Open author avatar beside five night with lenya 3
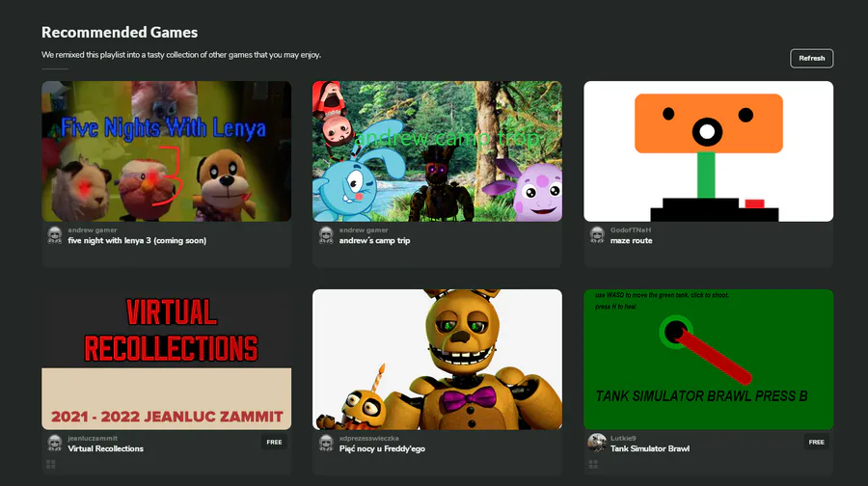Image resolution: width=868 pixels, height=486 pixels. click(x=54, y=235)
